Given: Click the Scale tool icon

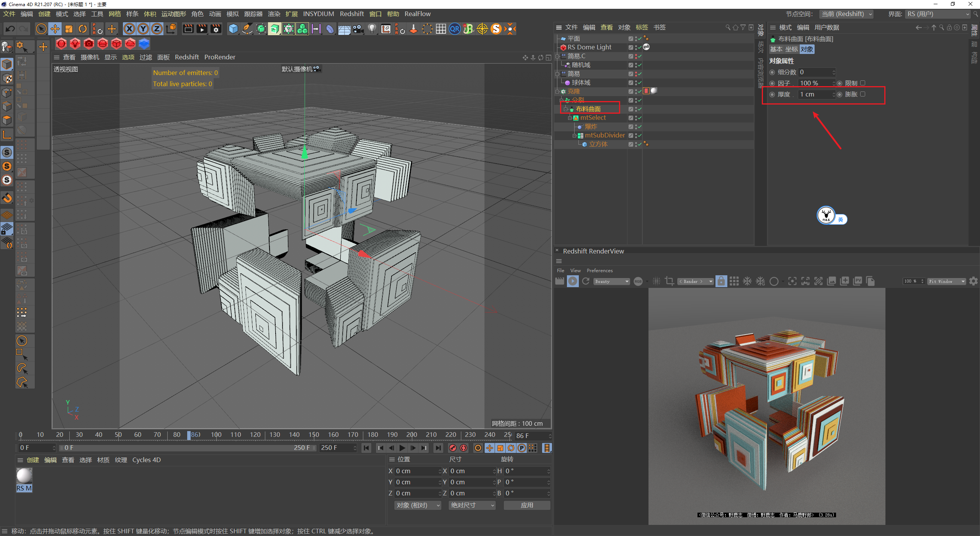Looking at the screenshot, I should coord(69,29).
